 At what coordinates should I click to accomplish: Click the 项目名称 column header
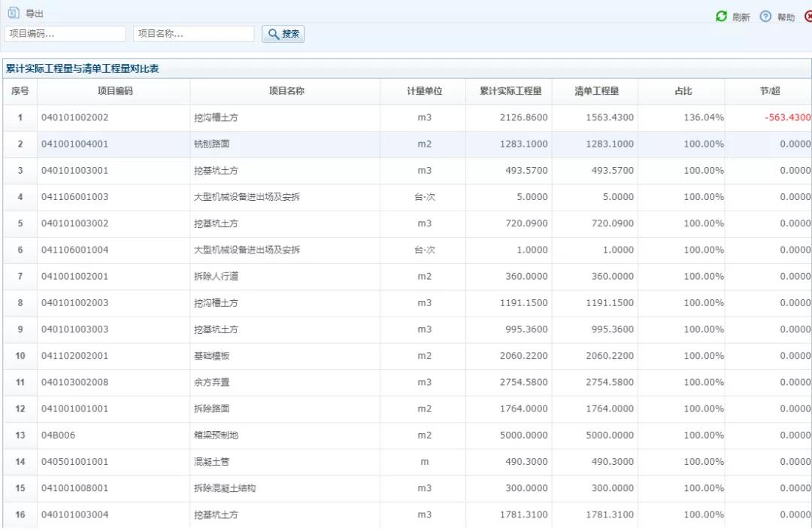coord(286,91)
